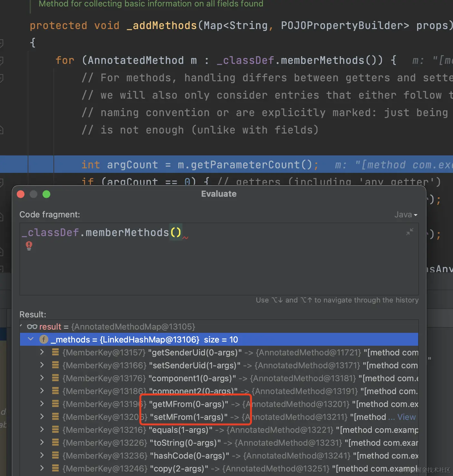
Task: Click the collapse editor icon in code fragment
Action: (410, 232)
